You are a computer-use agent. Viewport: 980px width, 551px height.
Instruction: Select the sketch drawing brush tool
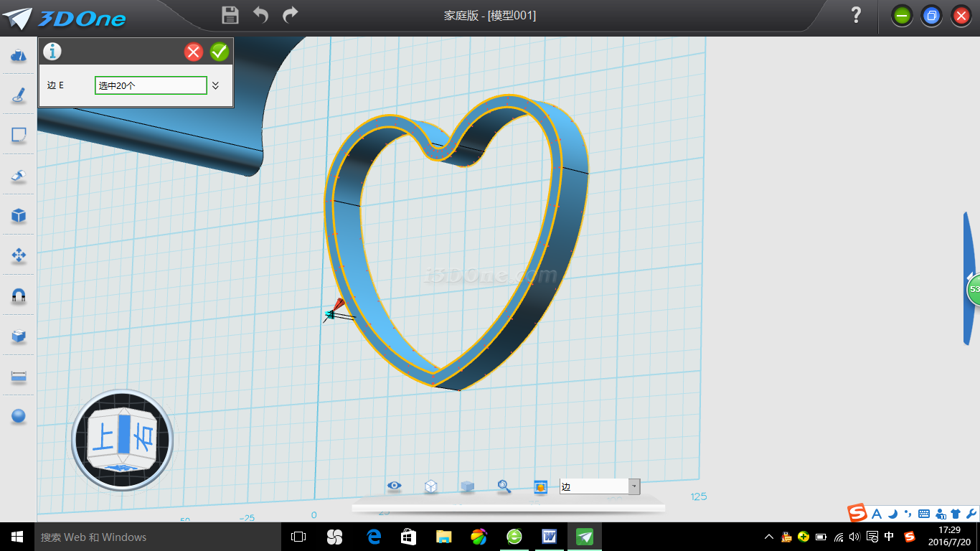click(x=19, y=95)
